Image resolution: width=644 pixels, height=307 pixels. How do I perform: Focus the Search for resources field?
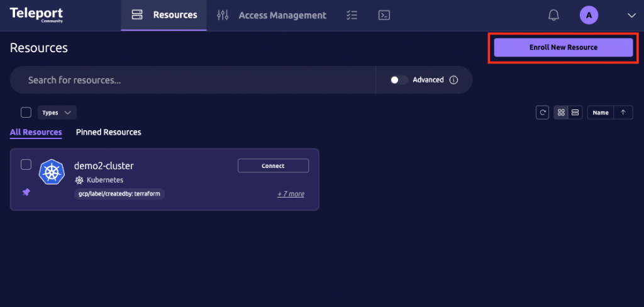coord(192,80)
